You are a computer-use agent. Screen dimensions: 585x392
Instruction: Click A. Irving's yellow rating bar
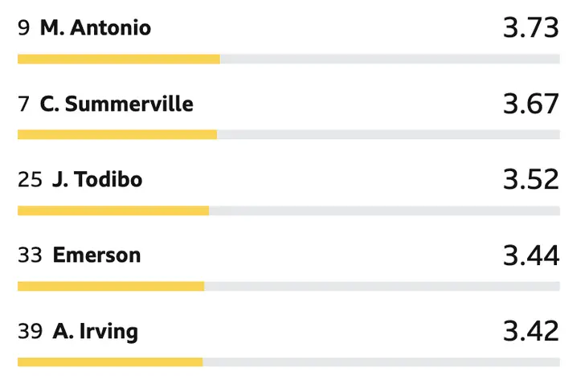tap(110, 361)
